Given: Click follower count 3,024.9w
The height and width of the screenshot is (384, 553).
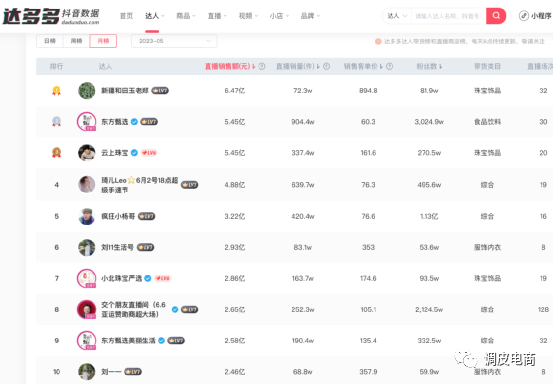Looking at the screenshot, I should click(x=429, y=122).
